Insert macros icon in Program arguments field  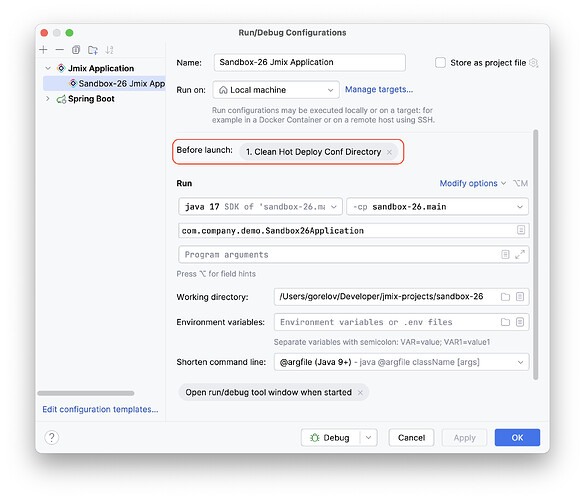[505, 255]
